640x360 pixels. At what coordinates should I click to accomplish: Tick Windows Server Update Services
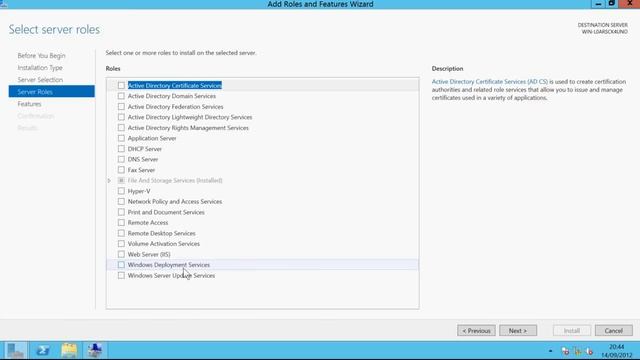pos(121,276)
